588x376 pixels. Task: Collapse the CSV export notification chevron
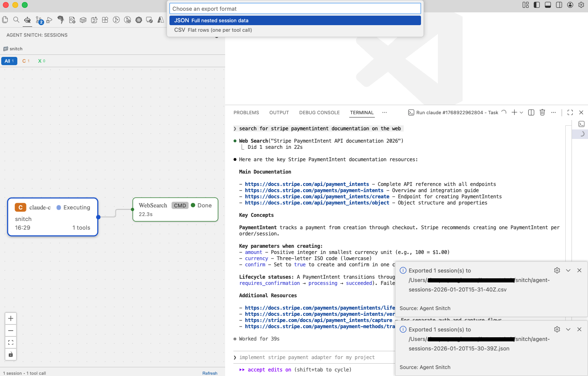point(568,270)
